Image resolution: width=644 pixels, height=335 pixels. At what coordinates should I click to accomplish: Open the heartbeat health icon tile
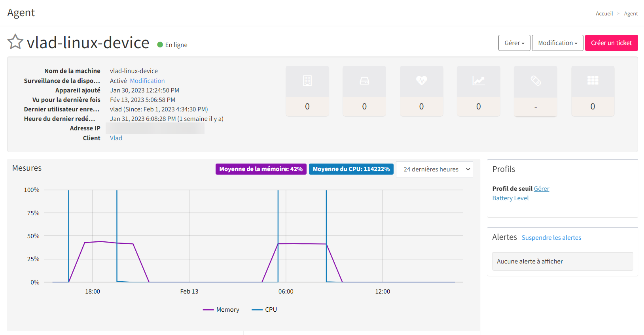tap(421, 91)
